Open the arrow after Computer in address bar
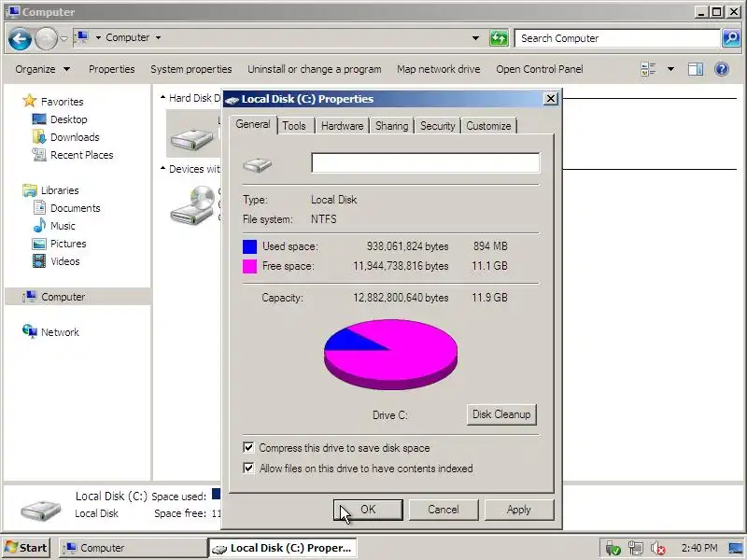Image resolution: width=747 pixels, height=560 pixels. (158, 37)
